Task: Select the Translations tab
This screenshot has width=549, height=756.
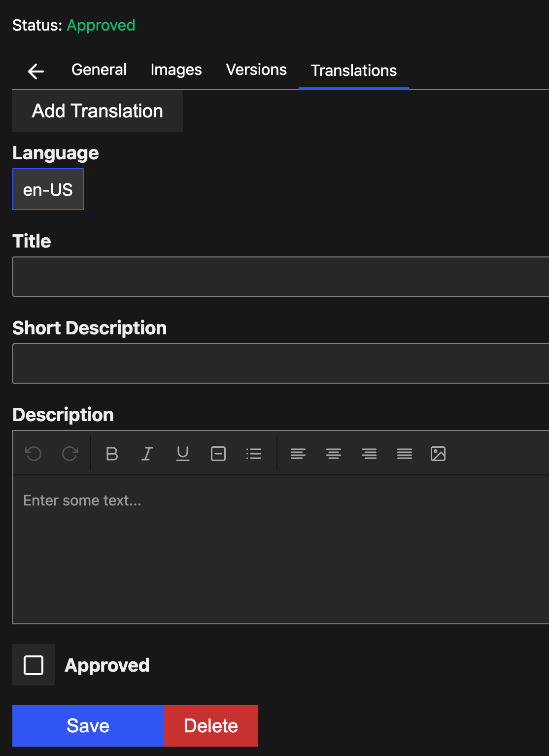Action: click(354, 70)
